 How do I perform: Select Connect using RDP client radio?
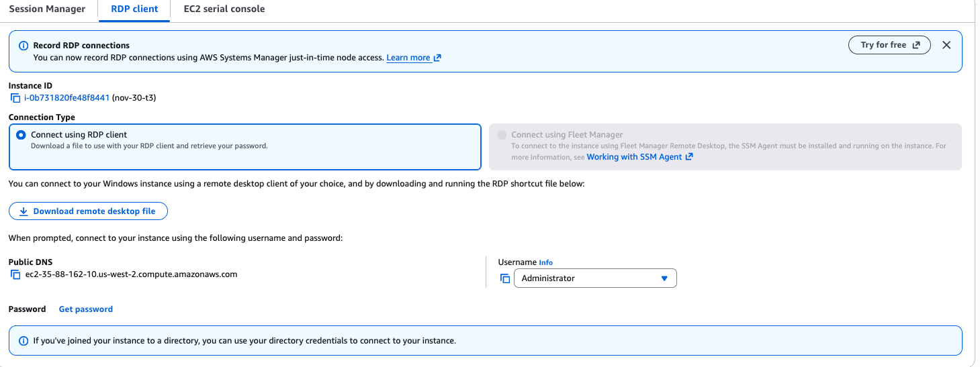21,135
